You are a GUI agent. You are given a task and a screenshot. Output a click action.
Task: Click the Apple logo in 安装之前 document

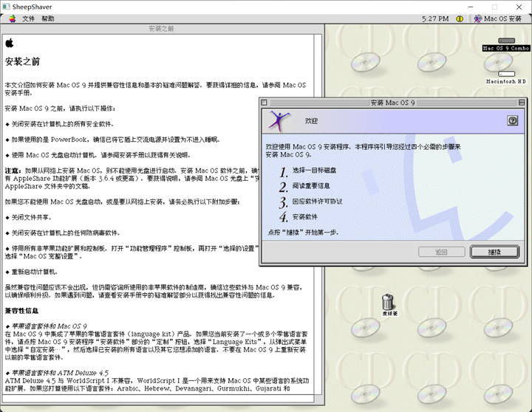(10, 43)
